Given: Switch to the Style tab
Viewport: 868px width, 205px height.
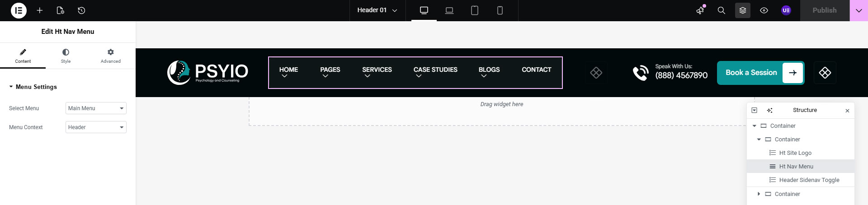Looking at the screenshot, I should (x=66, y=56).
